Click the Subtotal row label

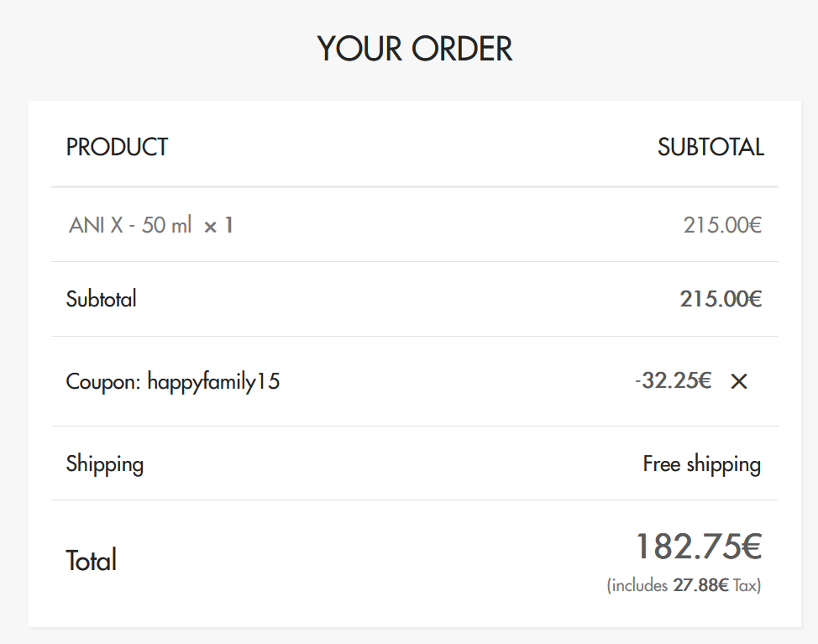101,299
